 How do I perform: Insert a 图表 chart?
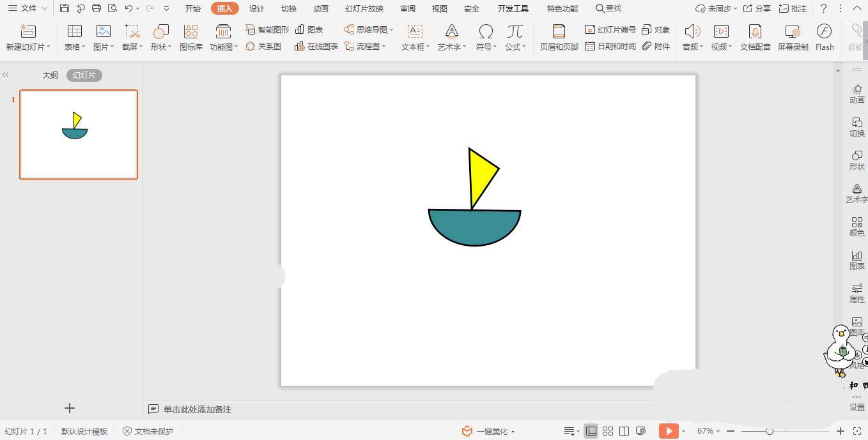tap(309, 30)
